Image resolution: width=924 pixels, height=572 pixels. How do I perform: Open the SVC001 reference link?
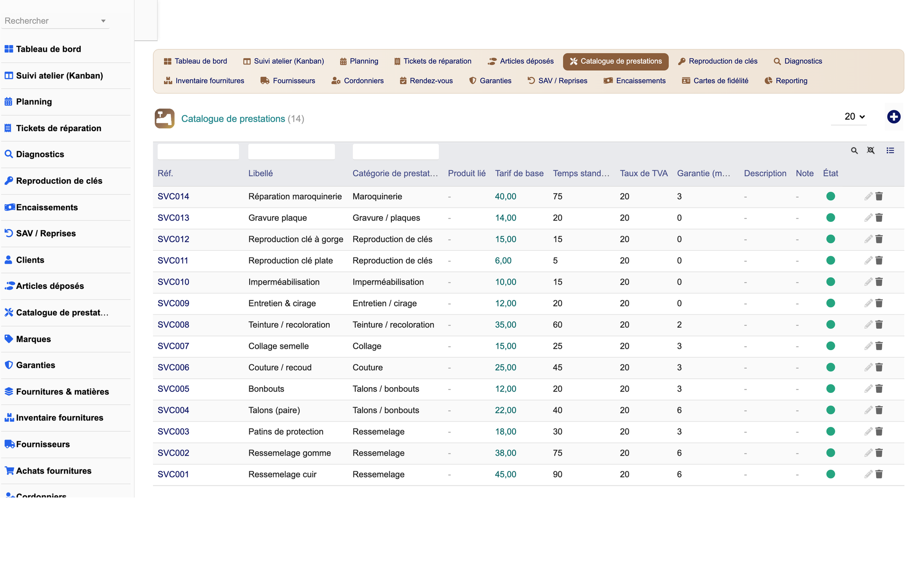point(173,474)
